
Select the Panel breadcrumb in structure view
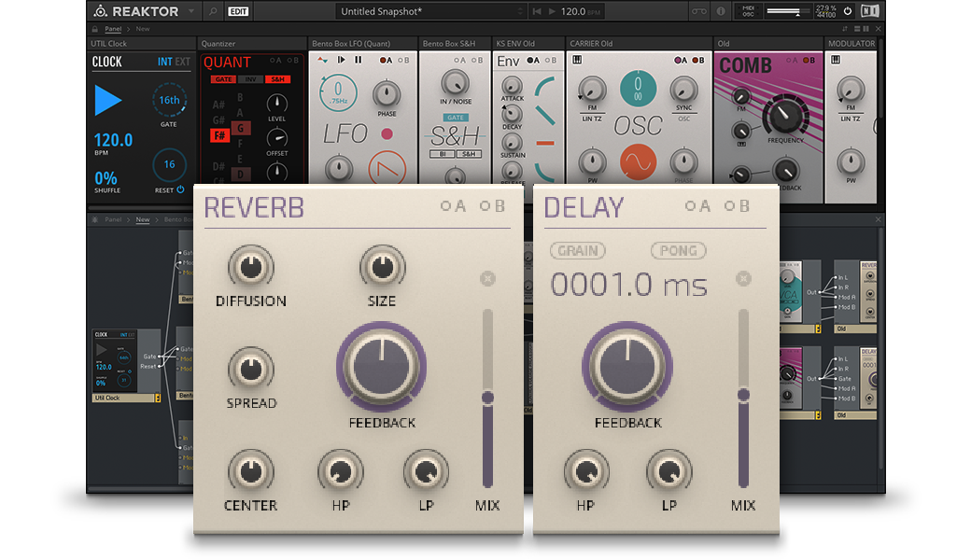pyautogui.click(x=113, y=219)
